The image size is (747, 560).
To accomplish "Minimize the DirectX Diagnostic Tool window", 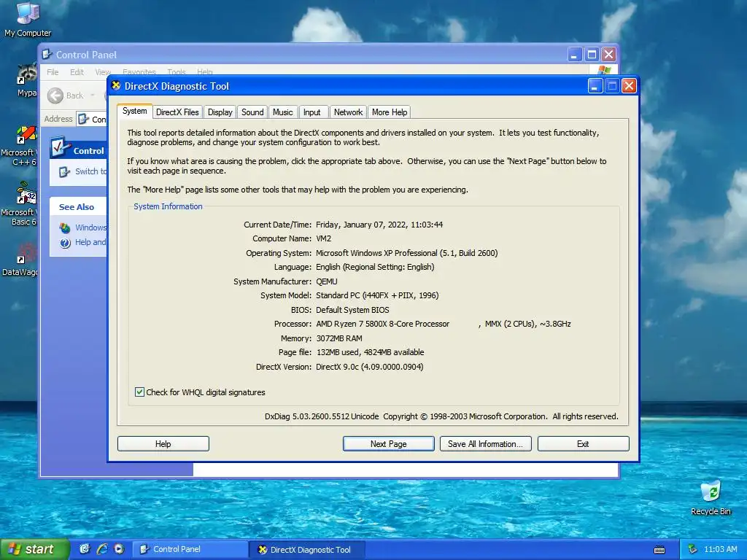I will click(x=595, y=86).
